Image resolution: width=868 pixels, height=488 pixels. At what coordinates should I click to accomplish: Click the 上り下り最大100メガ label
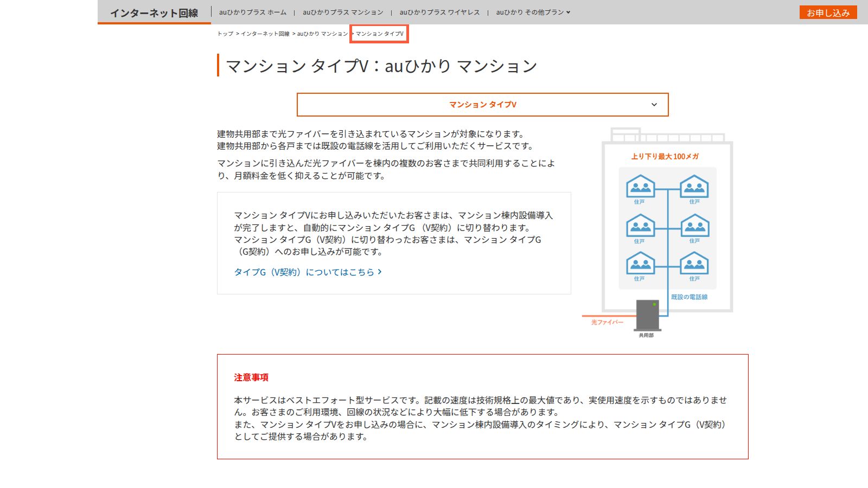pyautogui.click(x=665, y=156)
